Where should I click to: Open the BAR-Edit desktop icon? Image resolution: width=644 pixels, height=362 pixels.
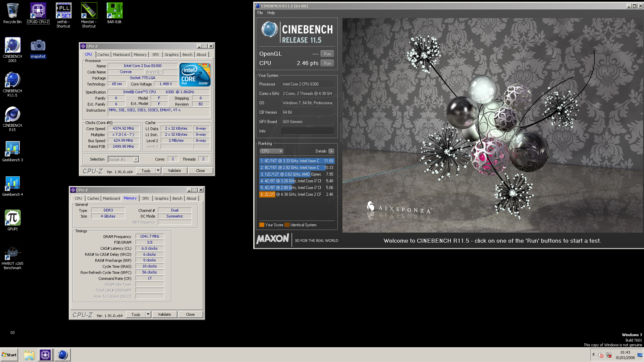coord(114,13)
